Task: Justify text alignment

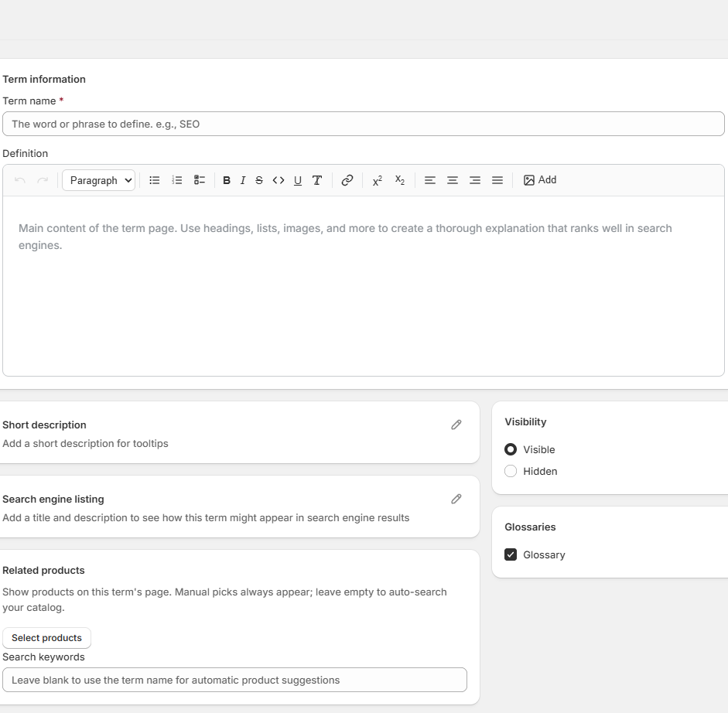Action: (497, 180)
